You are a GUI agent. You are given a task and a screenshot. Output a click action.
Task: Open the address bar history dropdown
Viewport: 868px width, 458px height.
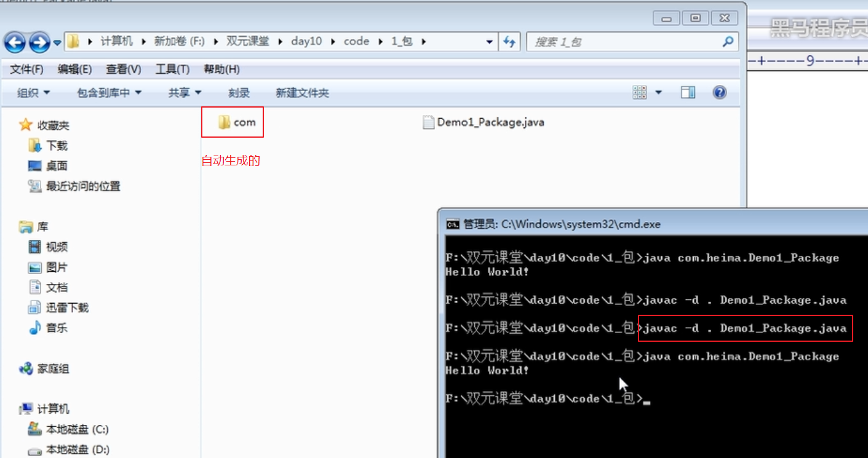coord(490,42)
